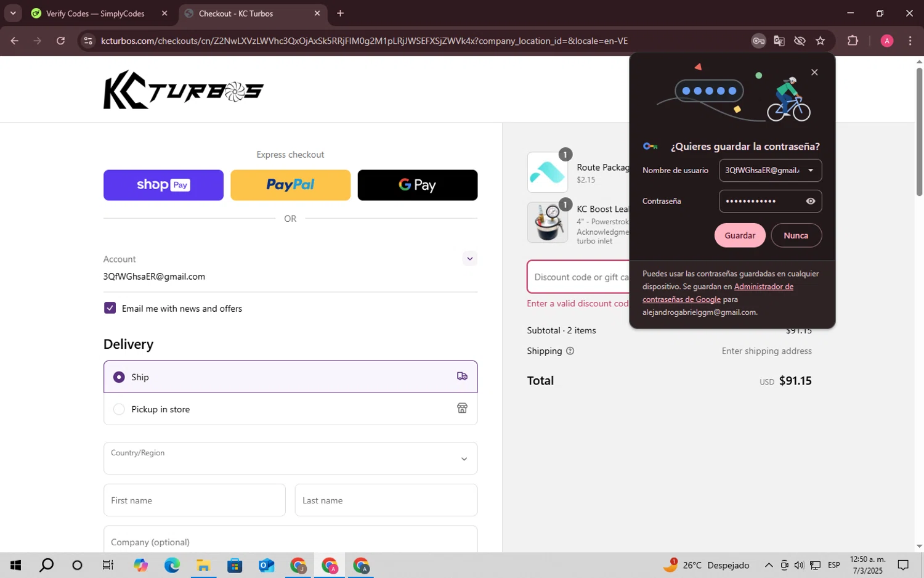Open Task View in taskbar
The image size is (924, 578).
click(x=108, y=565)
